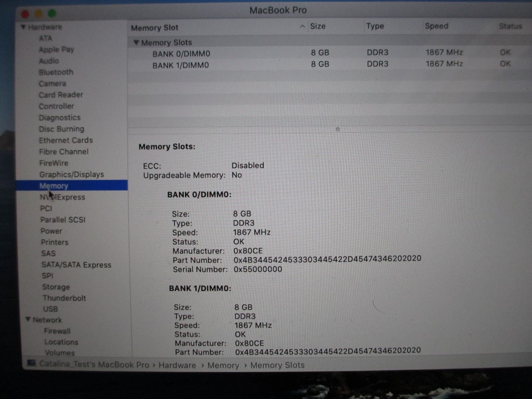Select Firewall under Network
Image resolution: width=532 pixels, height=399 pixels.
coord(57,331)
